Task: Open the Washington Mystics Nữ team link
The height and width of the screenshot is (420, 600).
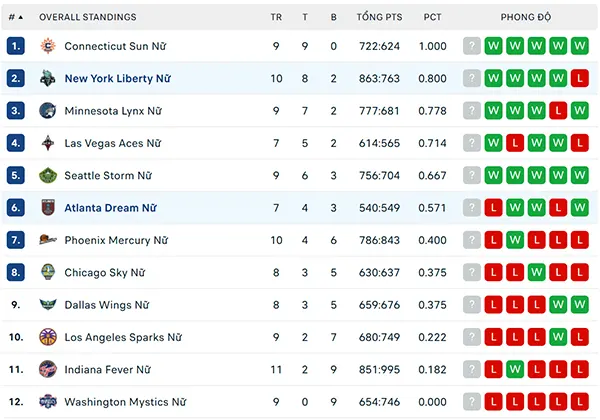Action: [x=125, y=402]
